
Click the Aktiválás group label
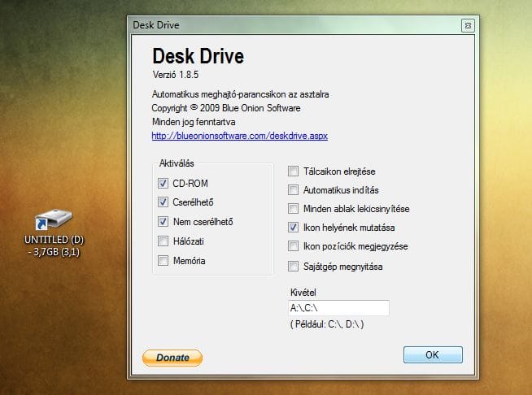[x=177, y=163]
